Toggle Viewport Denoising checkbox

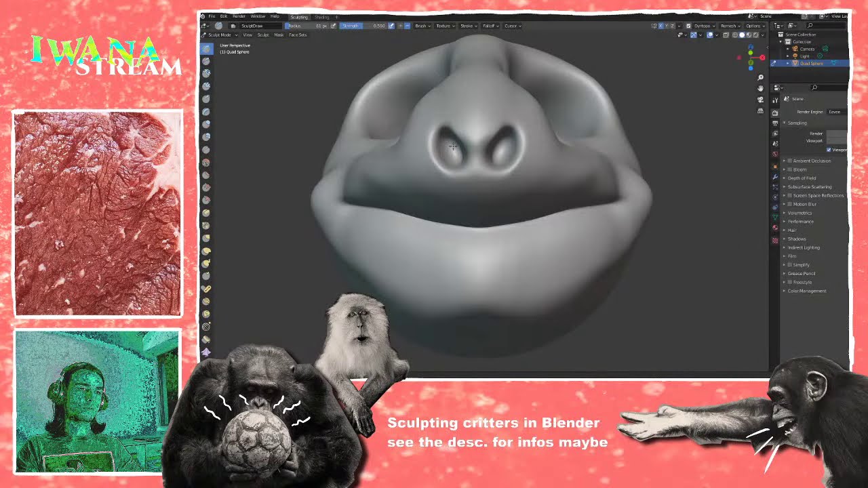829,150
